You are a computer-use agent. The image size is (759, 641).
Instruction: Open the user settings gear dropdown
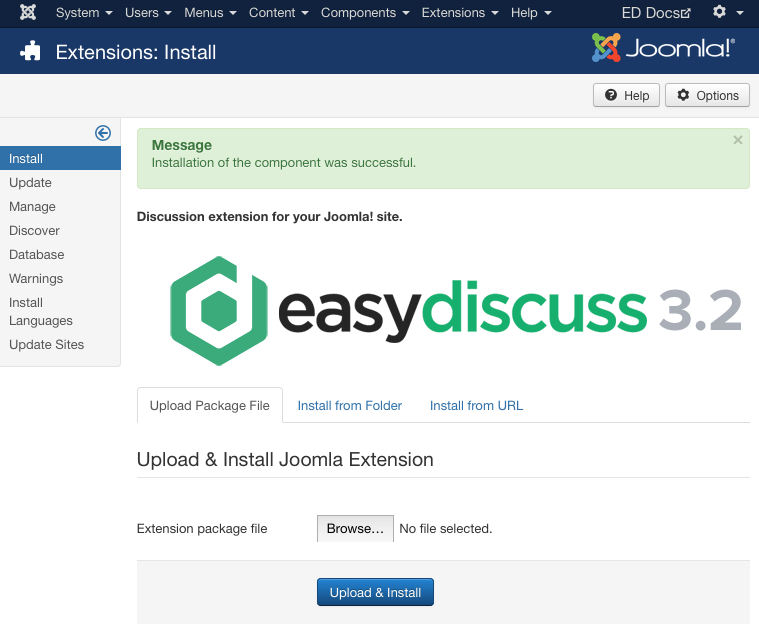click(728, 12)
